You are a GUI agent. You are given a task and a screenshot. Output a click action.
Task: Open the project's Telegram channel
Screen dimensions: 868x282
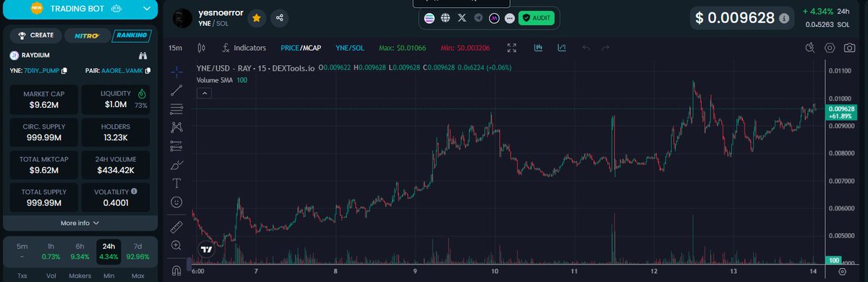click(478, 18)
